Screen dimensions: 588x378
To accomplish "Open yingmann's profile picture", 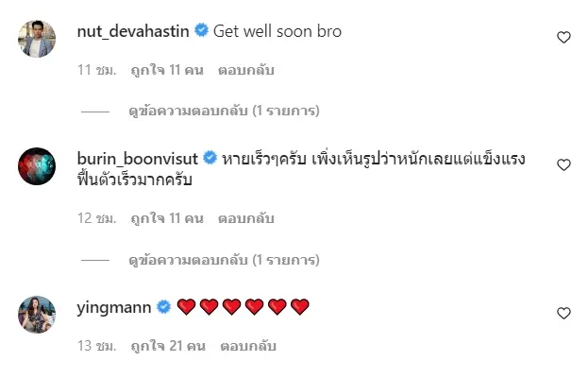I will pyautogui.click(x=37, y=314).
